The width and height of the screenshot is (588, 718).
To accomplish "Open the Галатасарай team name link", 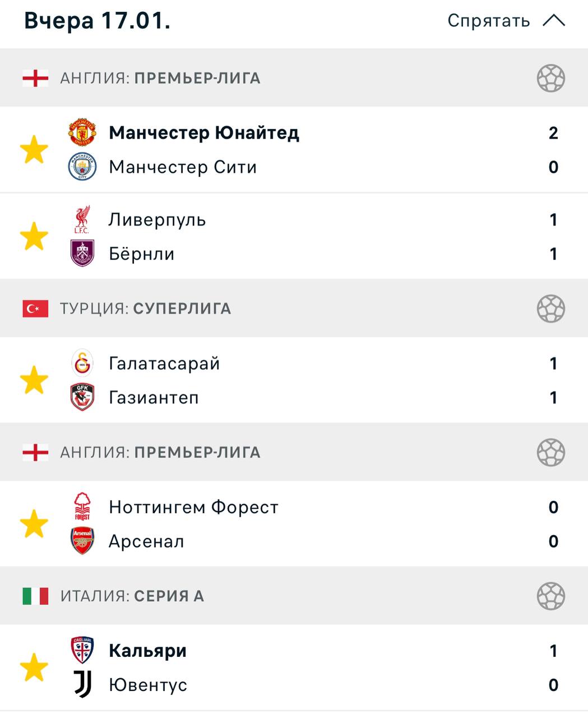I will click(164, 363).
